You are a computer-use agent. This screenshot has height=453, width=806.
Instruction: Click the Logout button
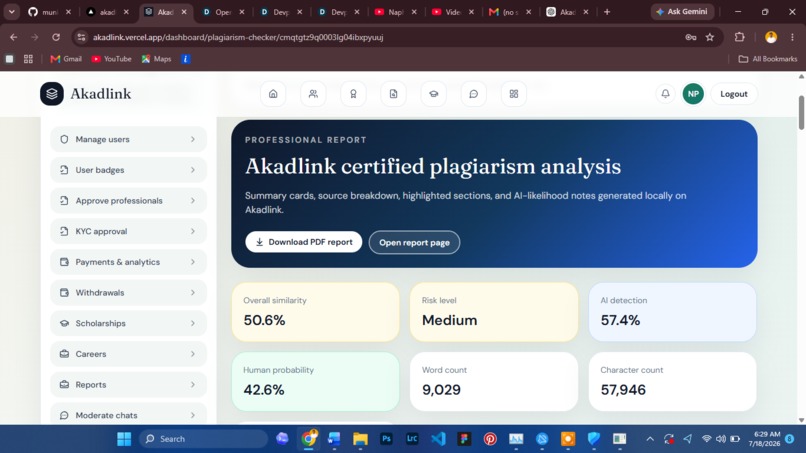coord(734,94)
